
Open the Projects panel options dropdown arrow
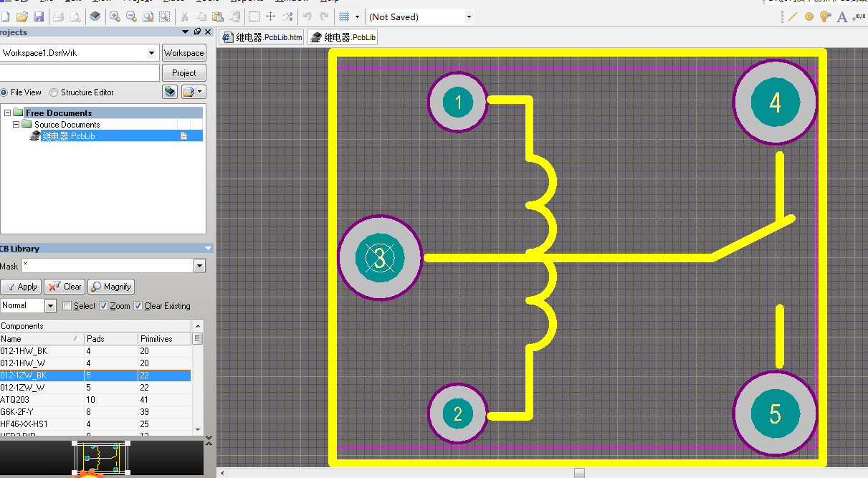point(186,32)
